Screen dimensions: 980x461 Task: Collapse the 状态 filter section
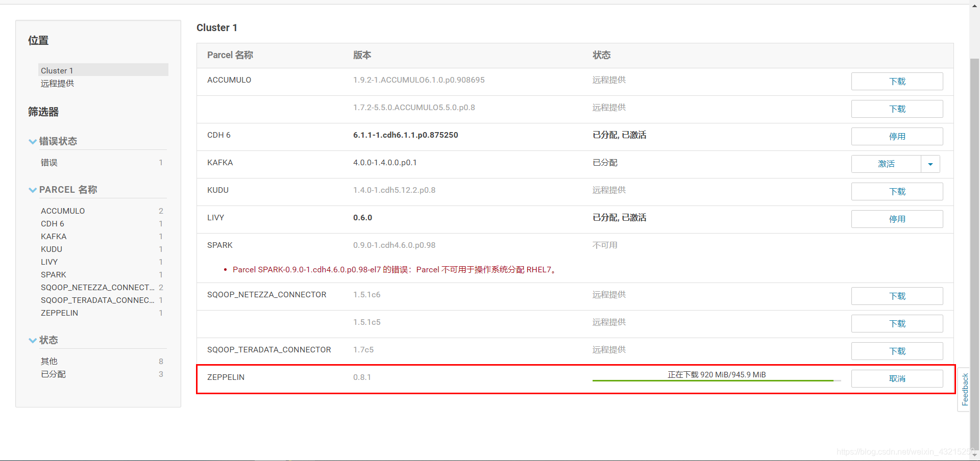(x=33, y=341)
